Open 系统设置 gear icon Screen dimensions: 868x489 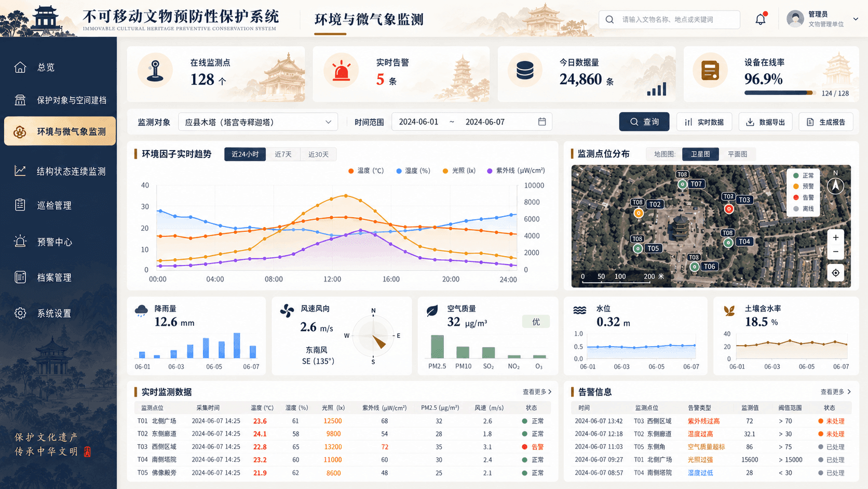click(x=20, y=313)
